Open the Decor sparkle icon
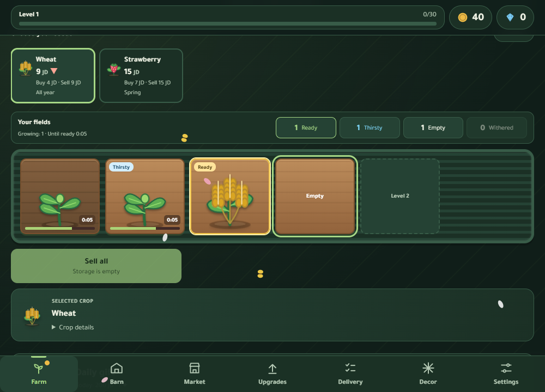The height and width of the screenshot is (392, 545). point(428,368)
